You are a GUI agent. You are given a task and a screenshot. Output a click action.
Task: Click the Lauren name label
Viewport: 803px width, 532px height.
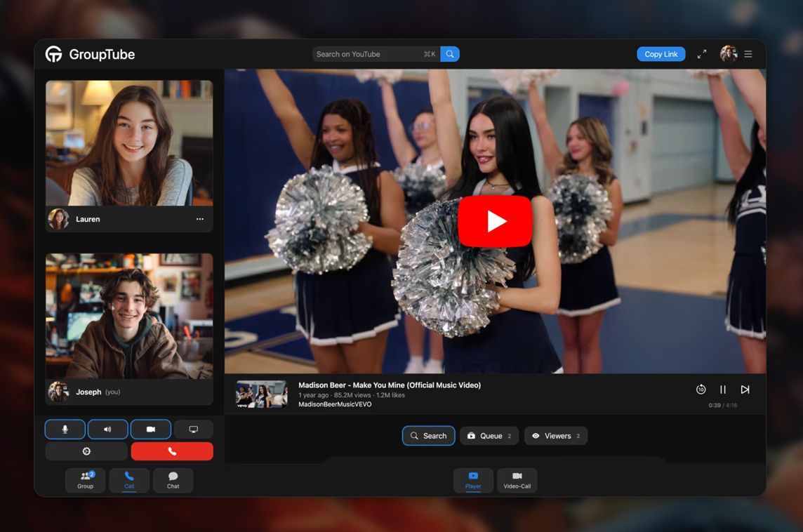[88, 219]
